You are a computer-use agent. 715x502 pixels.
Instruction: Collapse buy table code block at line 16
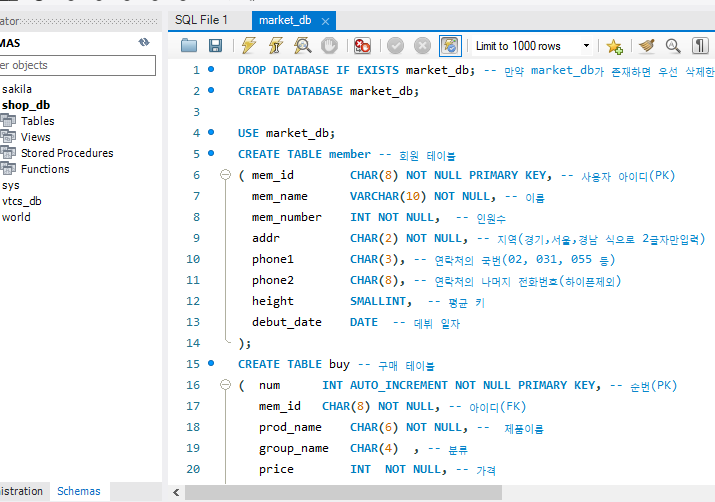[x=225, y=385]
